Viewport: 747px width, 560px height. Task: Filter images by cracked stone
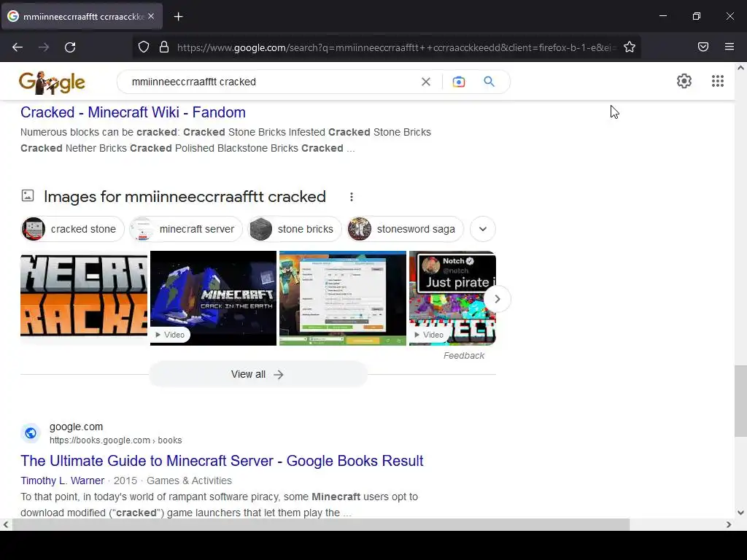pyautogui.click(x=73, y=229)
